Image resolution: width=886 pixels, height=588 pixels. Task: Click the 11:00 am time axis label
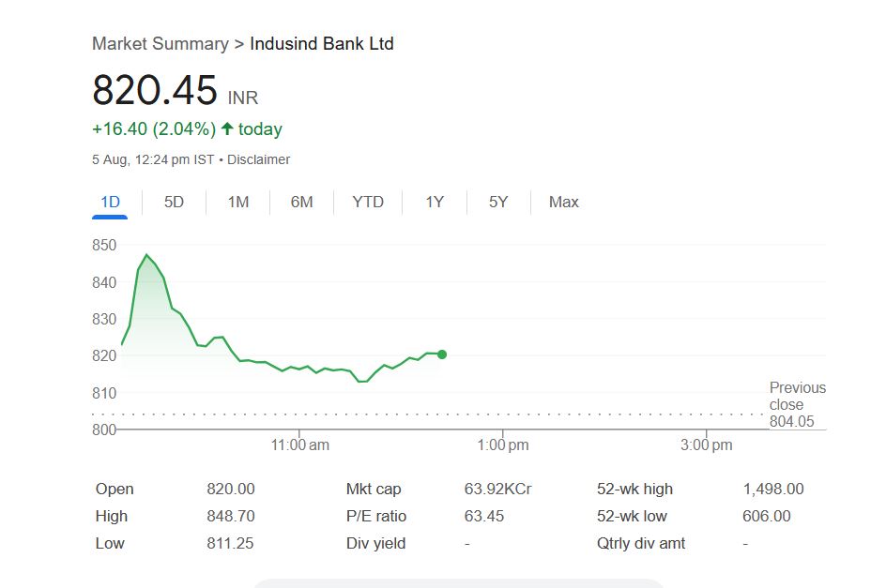tap(299, 445)
